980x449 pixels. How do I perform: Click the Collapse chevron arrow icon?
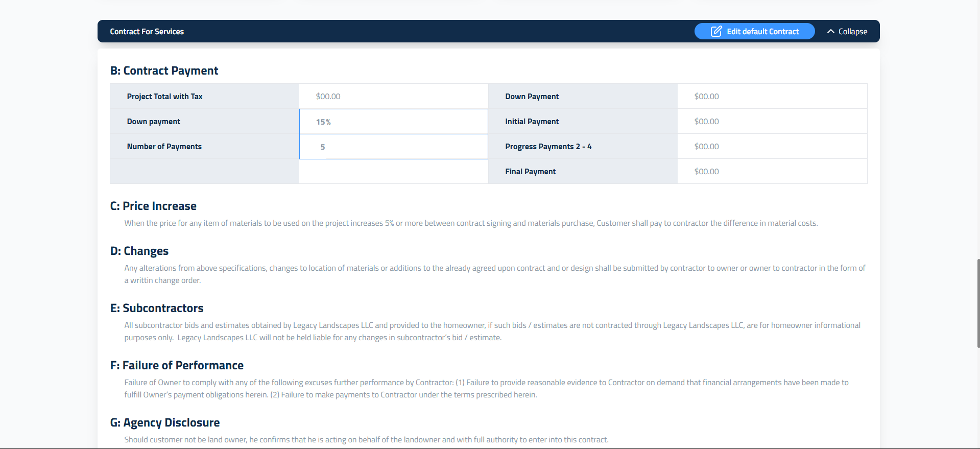click(830, 32)
